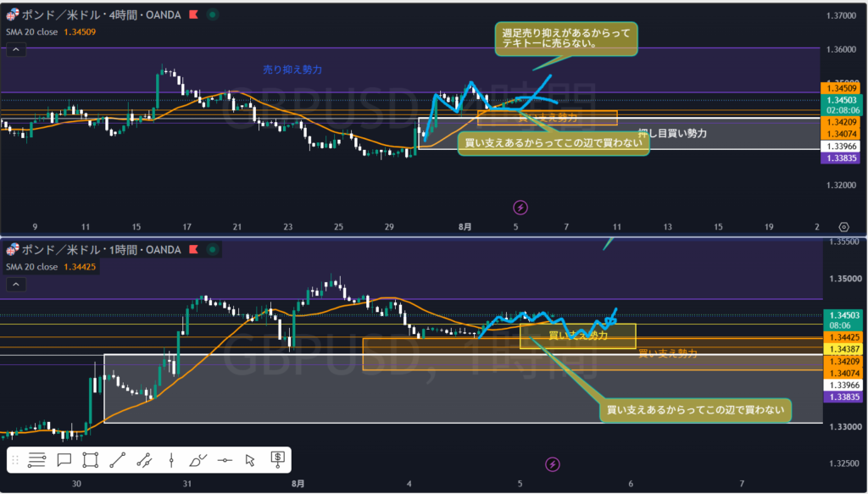Image resolution: width=868 pixels, height=494 pixels.
Task: Click the 1.37000 price axis label
Action: point(840,16)
